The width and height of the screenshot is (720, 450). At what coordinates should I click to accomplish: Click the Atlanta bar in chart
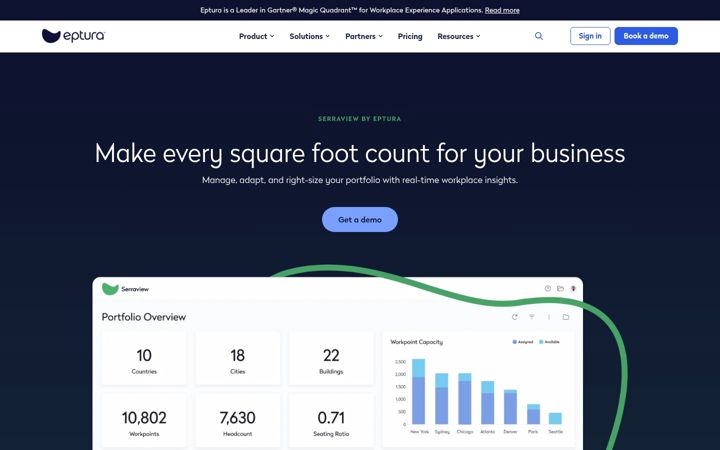488,402
